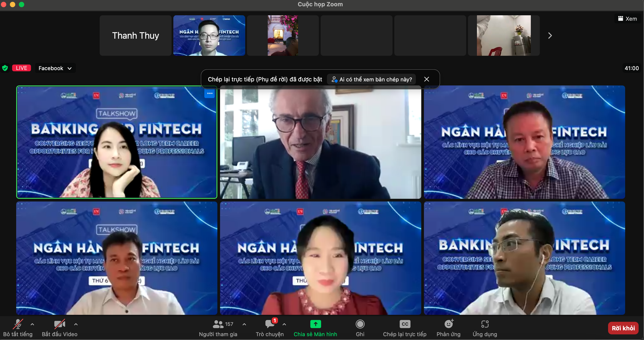Click the macOS green fullscreen window button
This screenshot has width=644, height=340.
pyautogui.click(x=22, y=4)
